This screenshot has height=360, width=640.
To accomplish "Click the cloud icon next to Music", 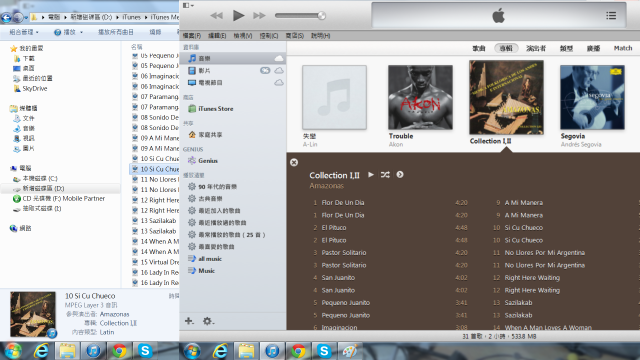I will pyautogui.click(x=279, y=58).
